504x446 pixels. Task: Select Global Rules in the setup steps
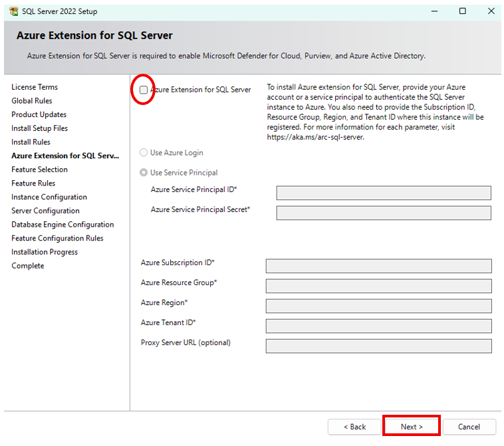[x=32, y=101]
